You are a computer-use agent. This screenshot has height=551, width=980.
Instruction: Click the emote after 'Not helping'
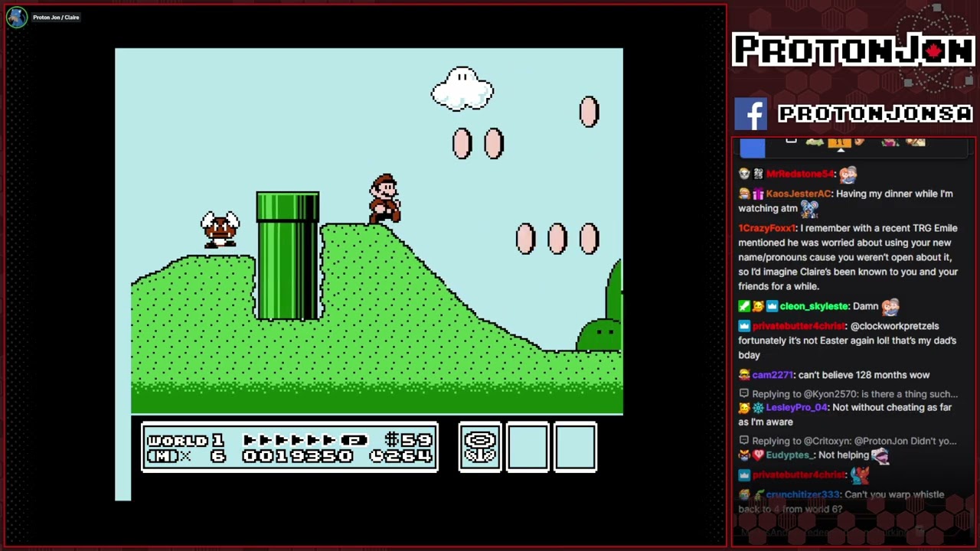(x=880, y=456)
